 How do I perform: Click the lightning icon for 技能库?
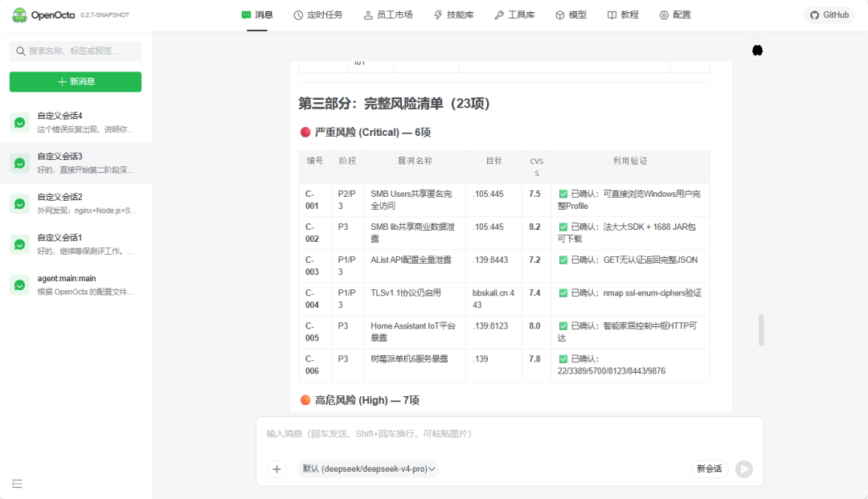pyautogui.click(x=438, y=15)
